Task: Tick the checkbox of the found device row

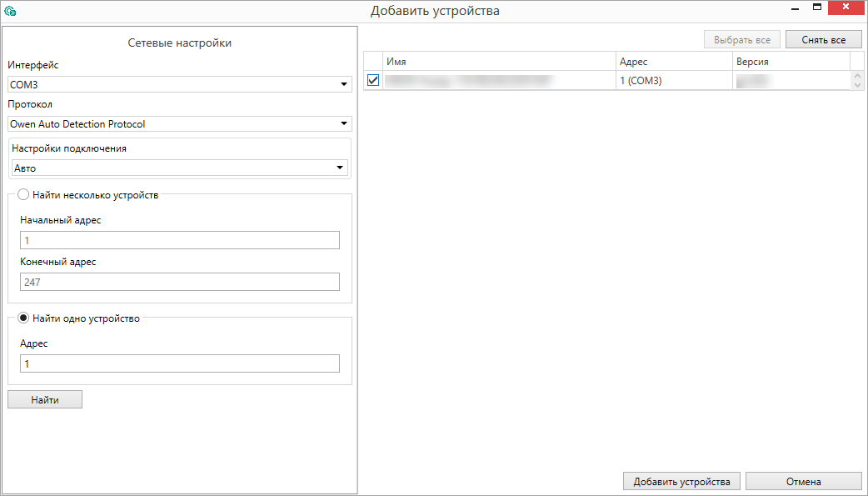Action: [373, 81]
